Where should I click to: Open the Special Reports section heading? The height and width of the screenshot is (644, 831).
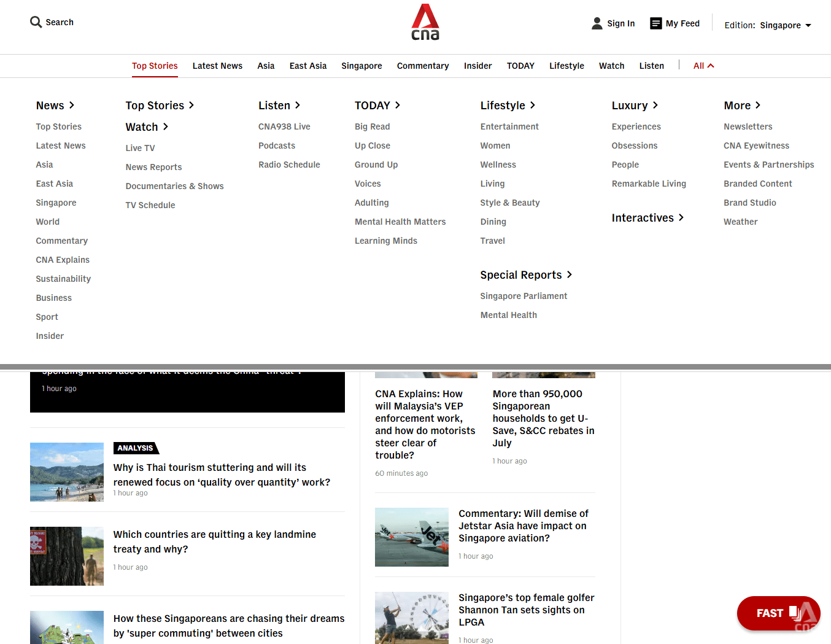click(x=526, y=275)
